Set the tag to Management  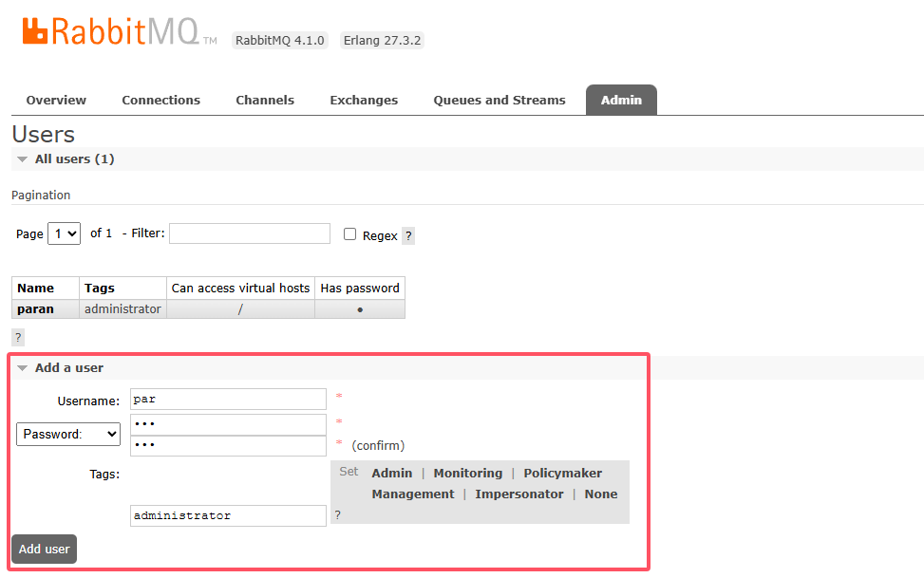click(x=413, y=494)
